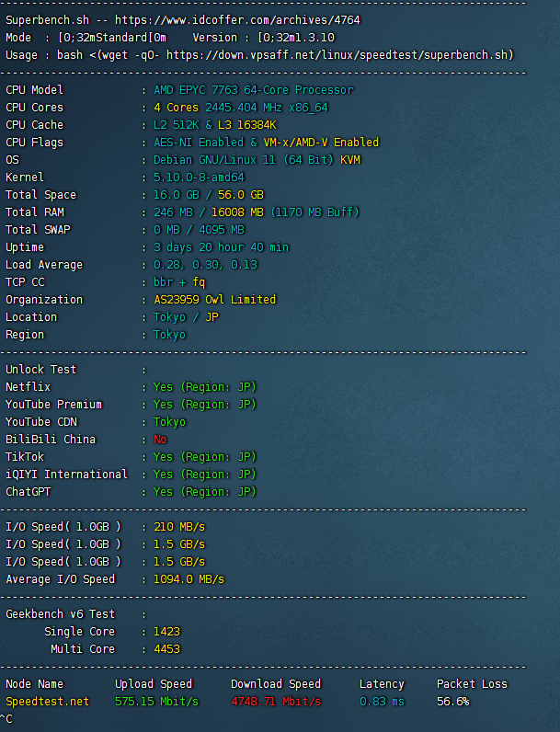560x732 pixels.
Task: Click the 56.6% packet loss value
Action: [x=452, y=702]
